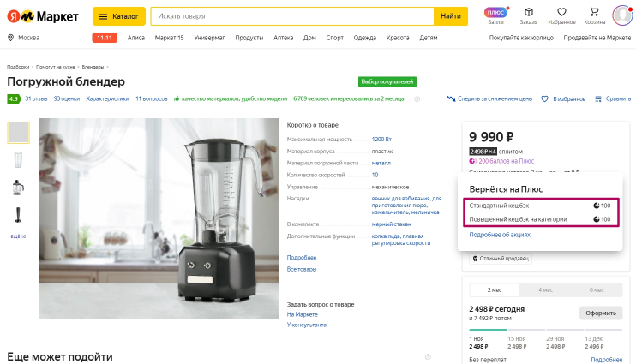Focus the Искать товары search field
The width and height of the screenshot is (636, 364).
pos(291,15)
